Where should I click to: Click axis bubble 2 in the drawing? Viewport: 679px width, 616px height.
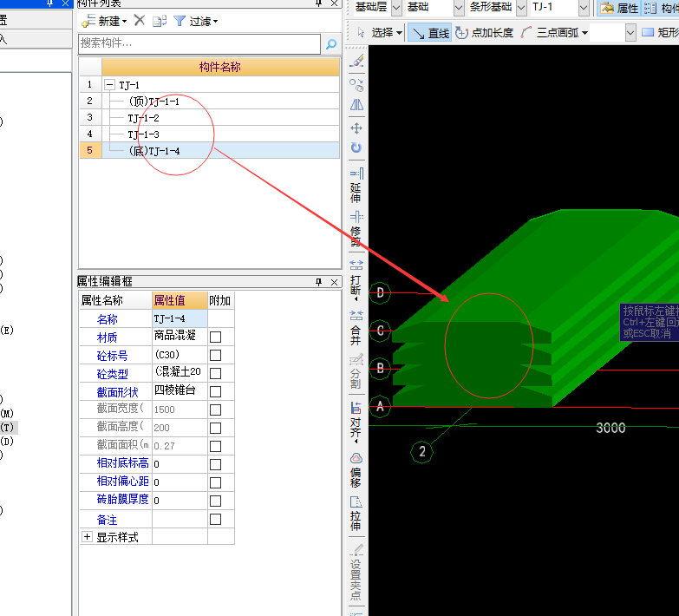(x=421, y=452)
